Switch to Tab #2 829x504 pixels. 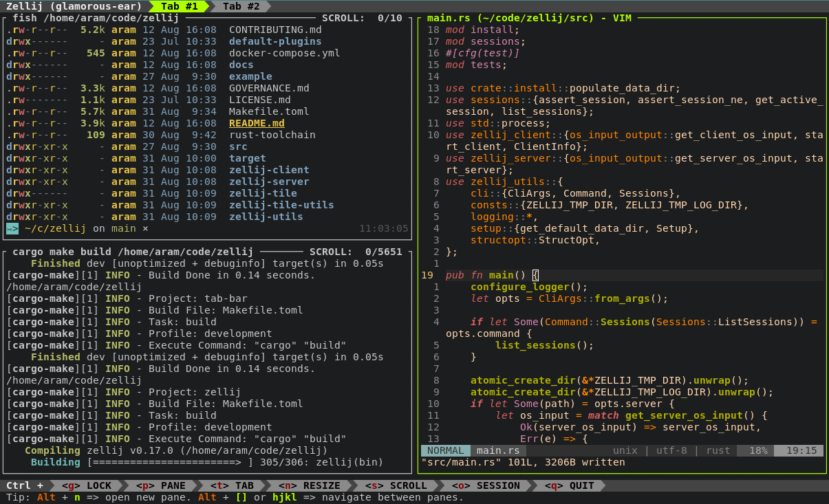241,6
